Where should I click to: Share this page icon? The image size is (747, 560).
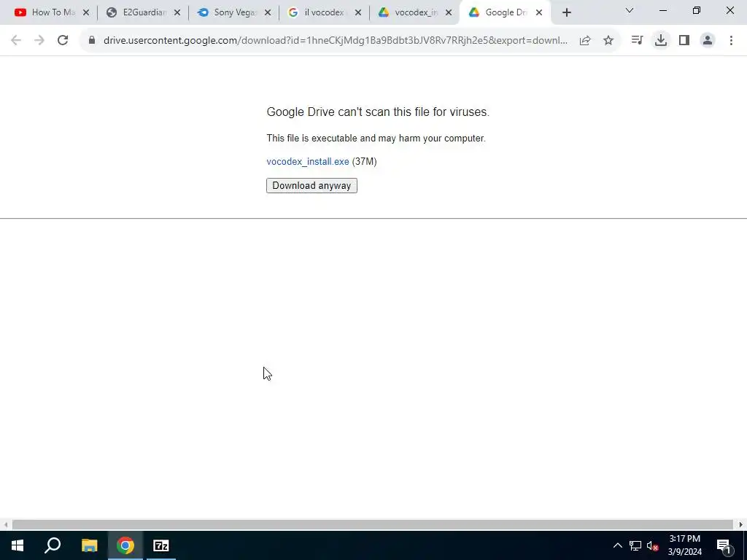(585, 41)
